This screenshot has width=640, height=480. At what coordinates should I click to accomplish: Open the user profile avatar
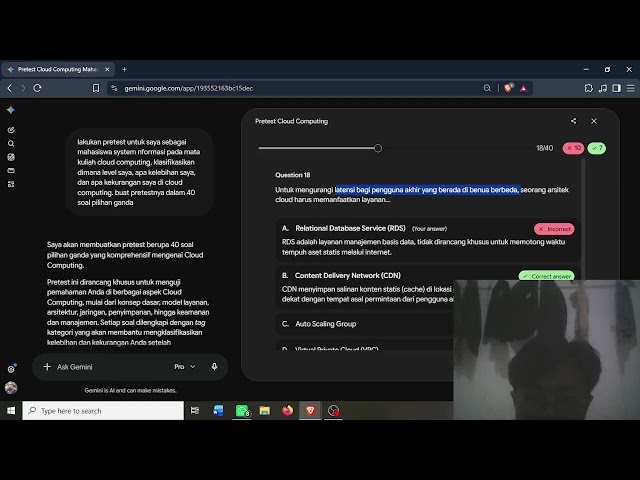(11, 388)
